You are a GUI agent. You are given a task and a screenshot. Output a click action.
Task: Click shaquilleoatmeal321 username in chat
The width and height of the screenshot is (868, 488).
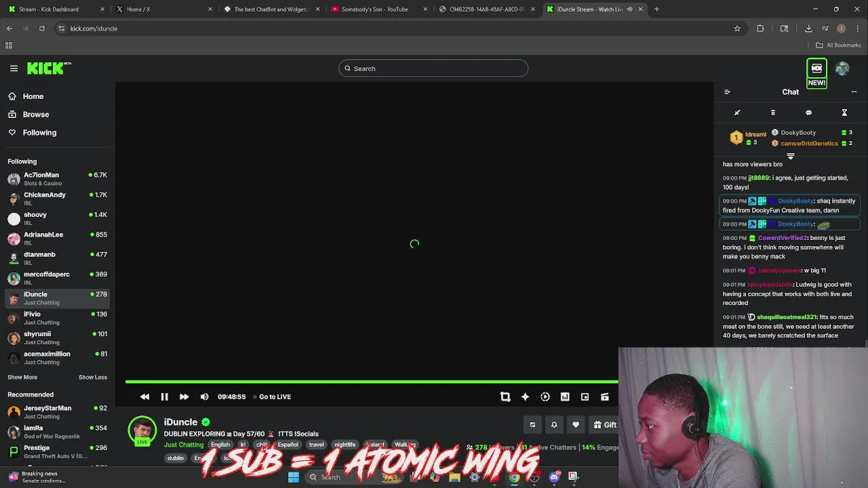pyautogui.click(x=787, y=317)
